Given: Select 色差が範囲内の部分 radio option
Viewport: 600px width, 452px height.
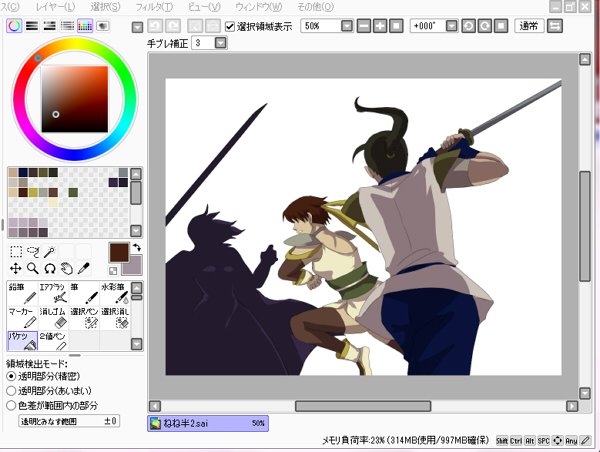Looking at the screenshot, I should [11, 405].
